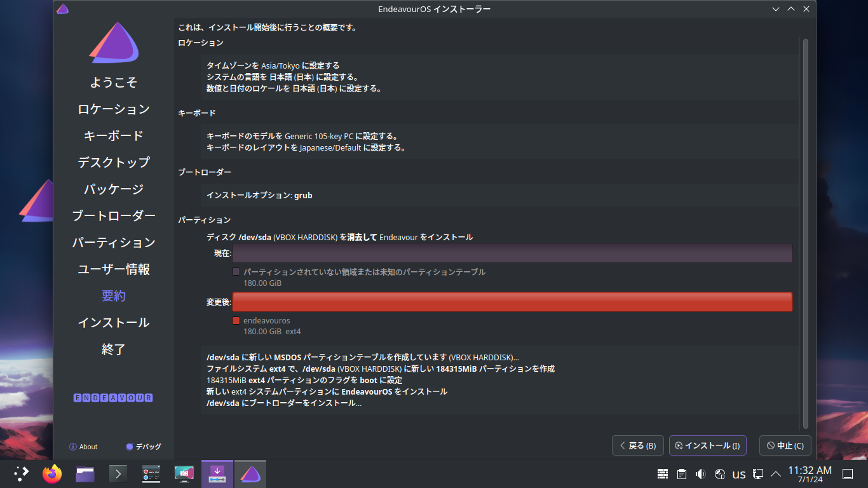Go to the デスクトップ step
The width and height of the screenshot is (868, 488).
(114, 163)
